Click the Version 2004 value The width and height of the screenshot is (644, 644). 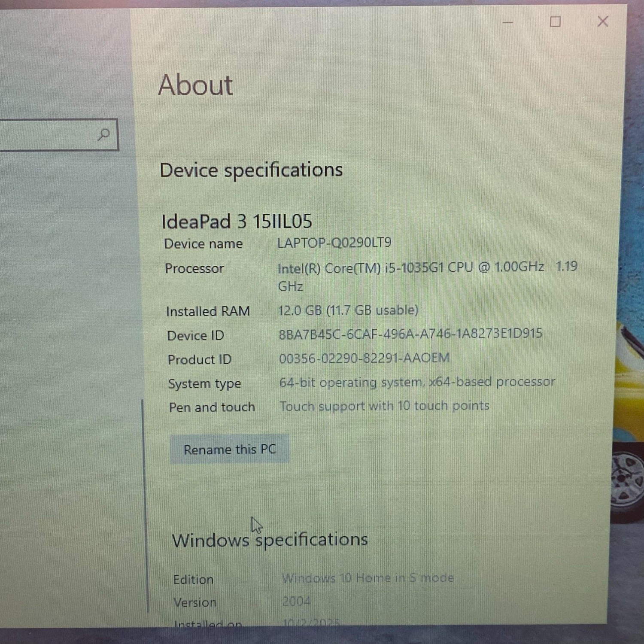296,601
